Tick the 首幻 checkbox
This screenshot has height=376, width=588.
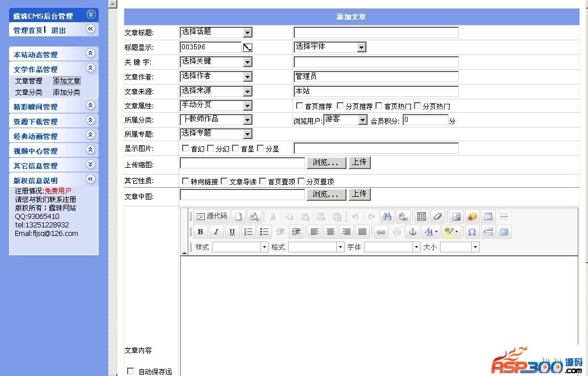tap(185, 148)
